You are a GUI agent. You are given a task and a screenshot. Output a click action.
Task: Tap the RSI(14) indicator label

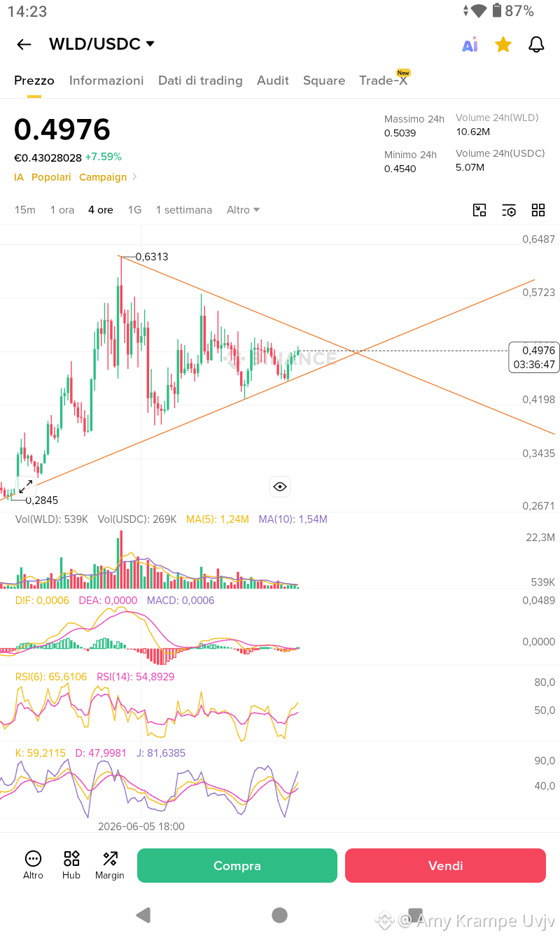pyautogui.click(x=136, y=677)
